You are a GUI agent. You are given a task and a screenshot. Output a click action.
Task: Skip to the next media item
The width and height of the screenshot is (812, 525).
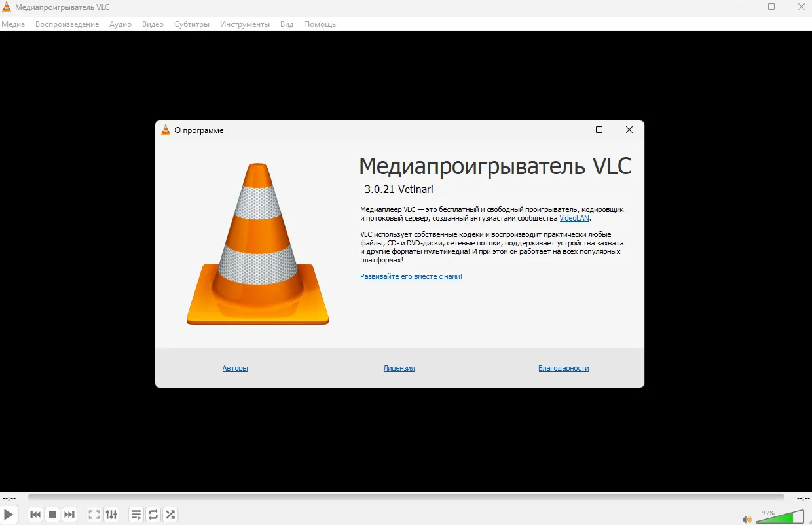[x=69, y=515]
